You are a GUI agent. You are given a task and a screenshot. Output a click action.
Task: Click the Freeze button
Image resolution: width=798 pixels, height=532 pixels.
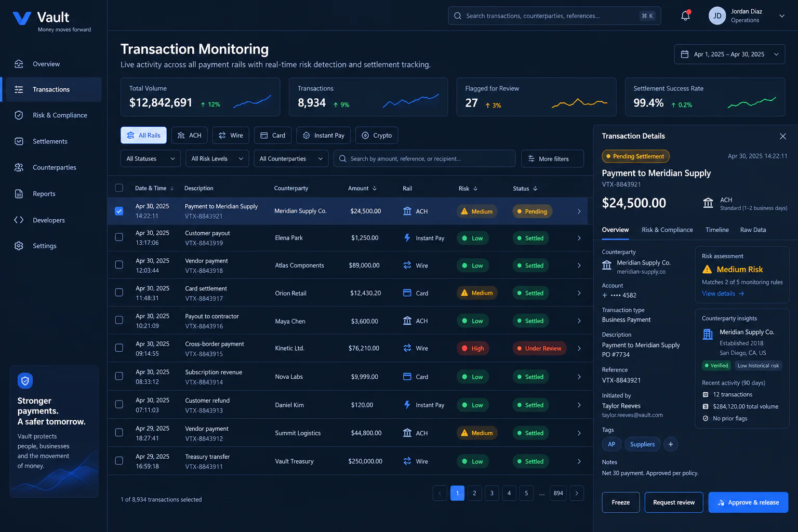pyautogui.click(x=621, y=502)
